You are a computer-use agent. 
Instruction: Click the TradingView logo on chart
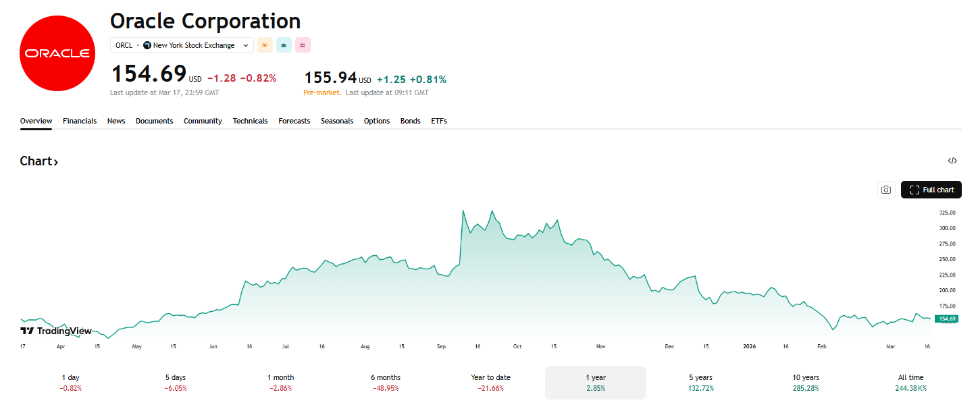point(56,331)
